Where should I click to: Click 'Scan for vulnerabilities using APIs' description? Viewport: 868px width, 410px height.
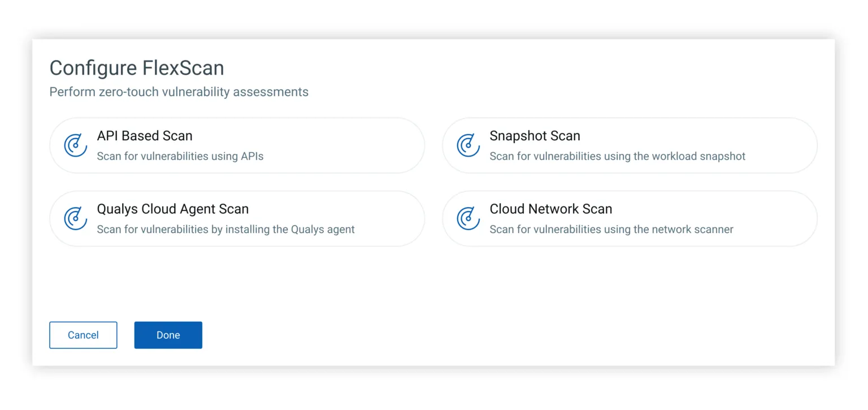[180, 156]
